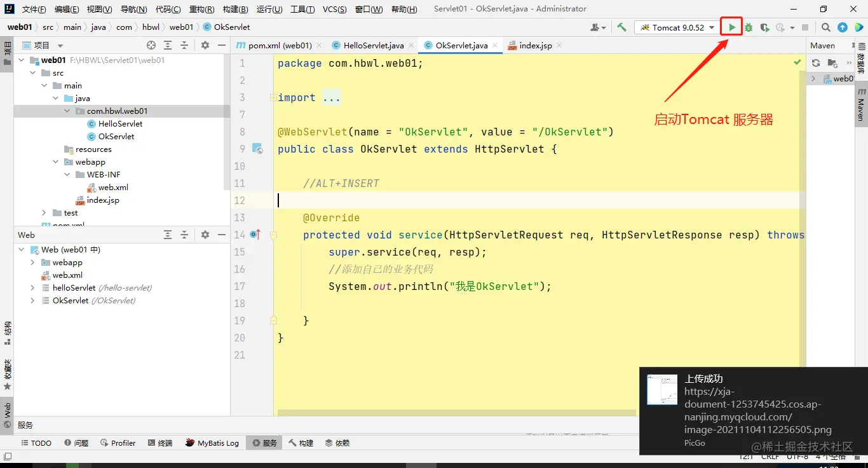This screenshot has height=468, width=868.
Task: Collapse the web01 root project node
Action: click(22, 60)
